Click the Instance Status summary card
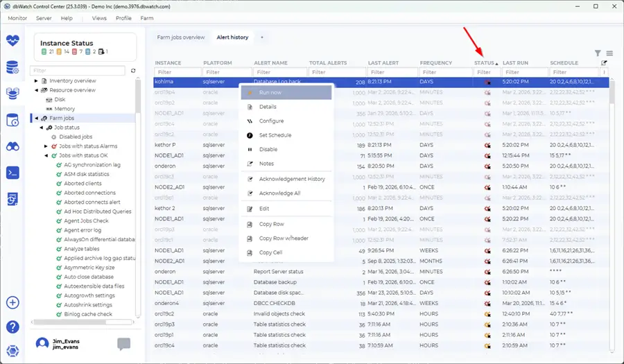This screenshot has height=364, width=624. (85, 47)
